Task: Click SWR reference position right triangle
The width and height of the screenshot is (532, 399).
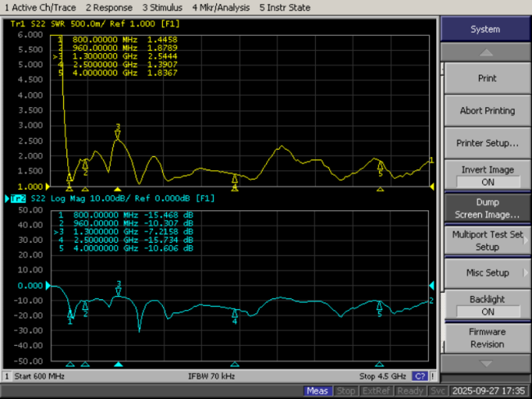Action: (x=432, y=186)
